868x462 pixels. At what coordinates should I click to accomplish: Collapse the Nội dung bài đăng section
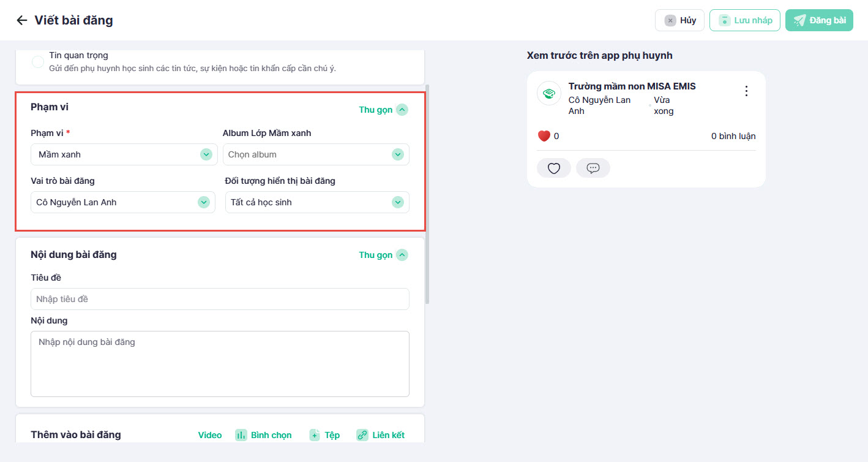[383, 255]
